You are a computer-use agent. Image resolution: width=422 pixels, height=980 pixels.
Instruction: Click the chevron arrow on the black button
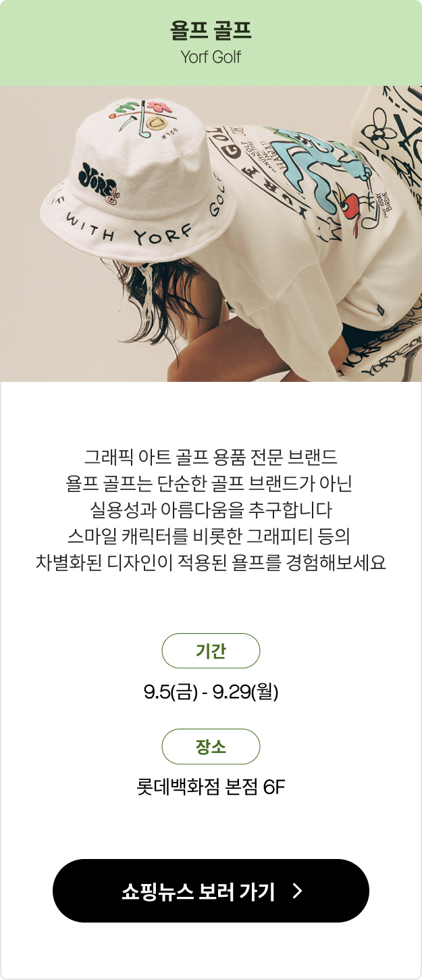[298, 891]
